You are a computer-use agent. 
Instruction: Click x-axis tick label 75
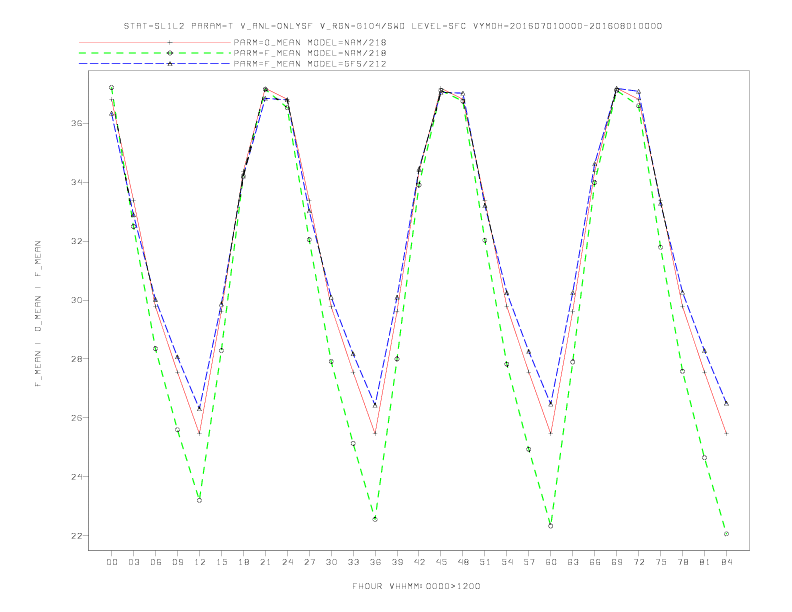click(x=661, y=562)
